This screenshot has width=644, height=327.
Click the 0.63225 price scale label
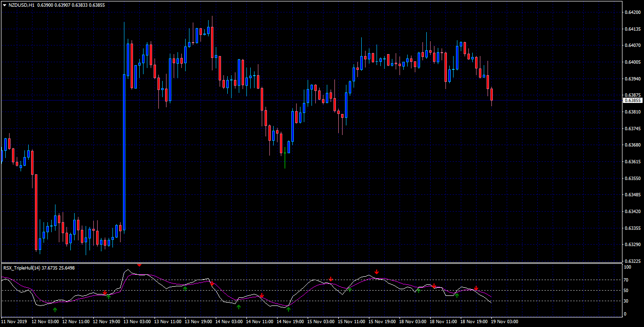click(x=633, y=261)
